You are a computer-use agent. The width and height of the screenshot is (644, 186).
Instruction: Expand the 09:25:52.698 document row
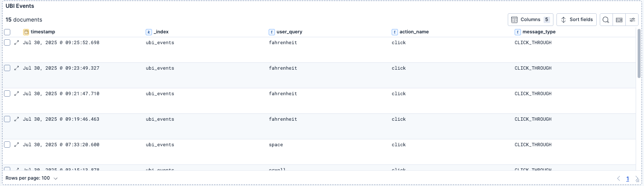tap(16, 43)
